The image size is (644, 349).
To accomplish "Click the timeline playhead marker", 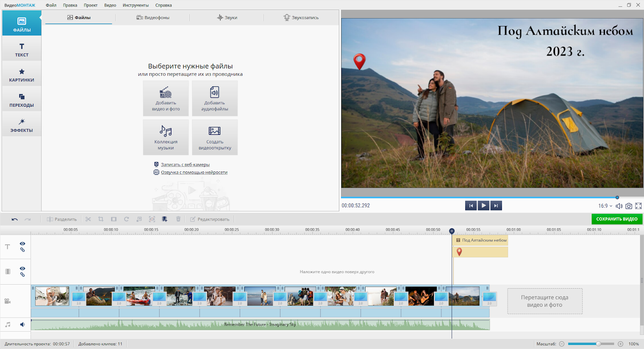I will point(452,231).
